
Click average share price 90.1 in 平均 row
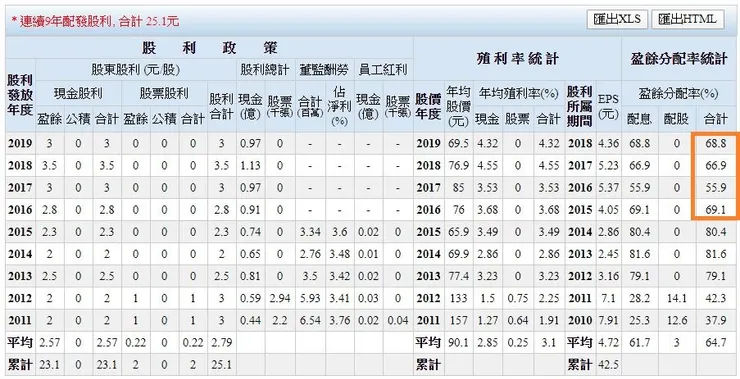[459, 342]
